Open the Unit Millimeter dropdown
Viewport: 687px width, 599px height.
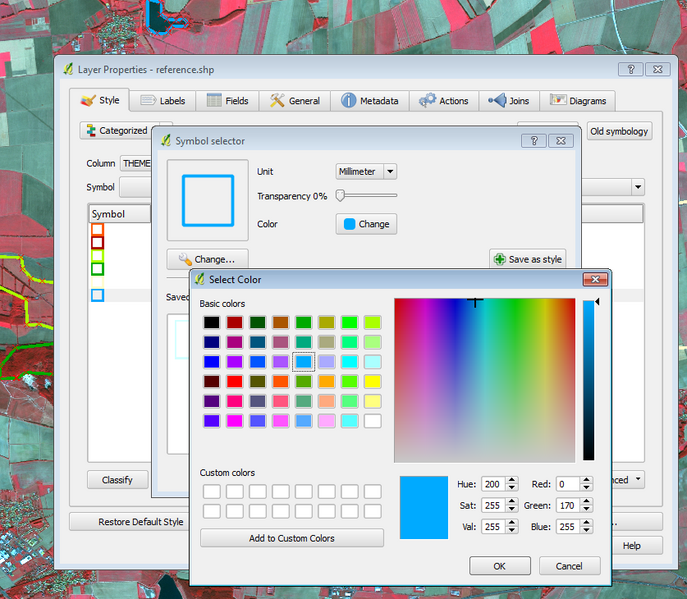point(366,171)
